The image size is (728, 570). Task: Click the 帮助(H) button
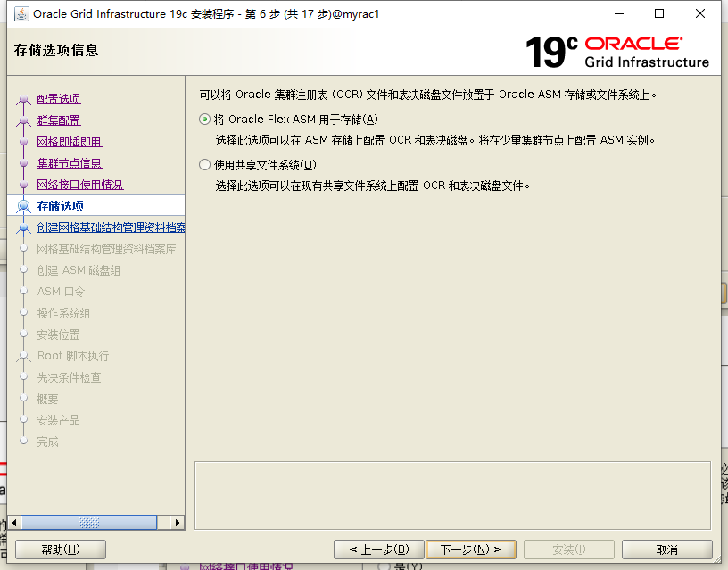(x=61, y=549)
